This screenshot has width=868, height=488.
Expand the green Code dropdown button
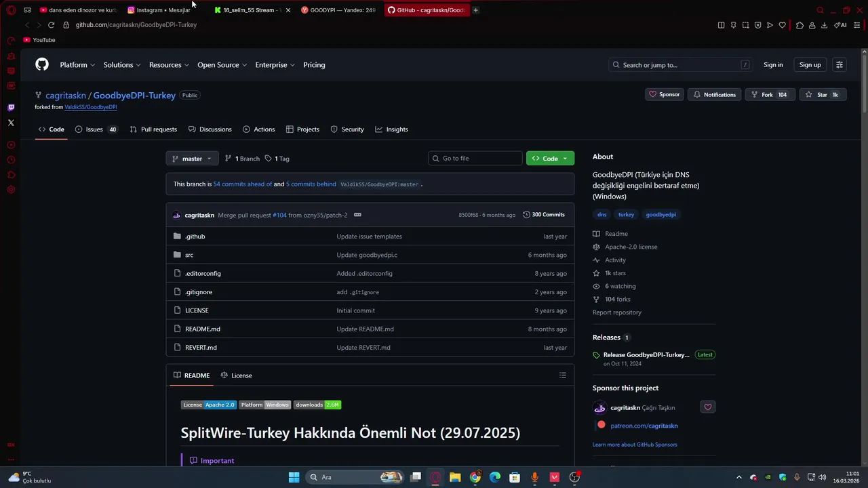(550, 159)
